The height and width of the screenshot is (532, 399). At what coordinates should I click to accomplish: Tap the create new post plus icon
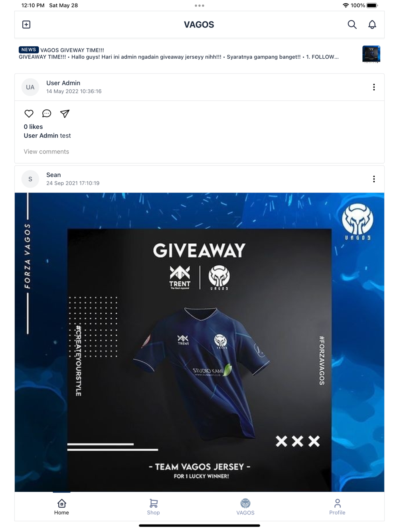point(26,25)
